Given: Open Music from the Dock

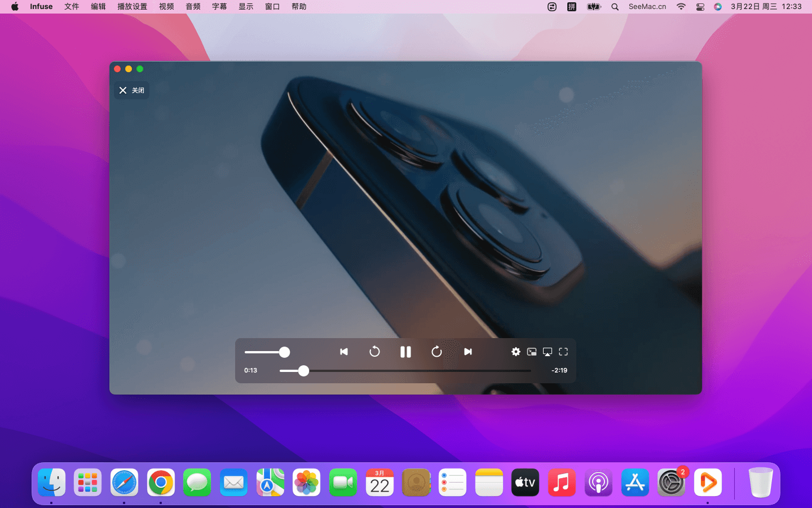Looking at the screenshot, I should point(562,483).
